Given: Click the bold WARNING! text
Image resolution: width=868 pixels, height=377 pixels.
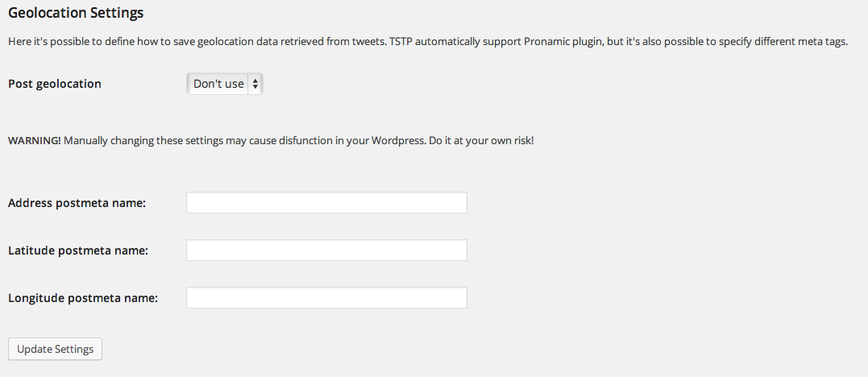Looking at the screenshot, I should point(34,140).
